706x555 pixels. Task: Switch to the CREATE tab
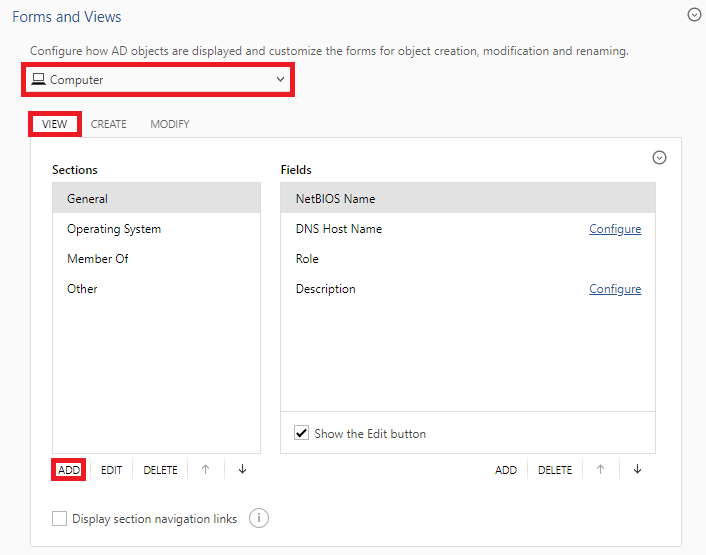109,124
